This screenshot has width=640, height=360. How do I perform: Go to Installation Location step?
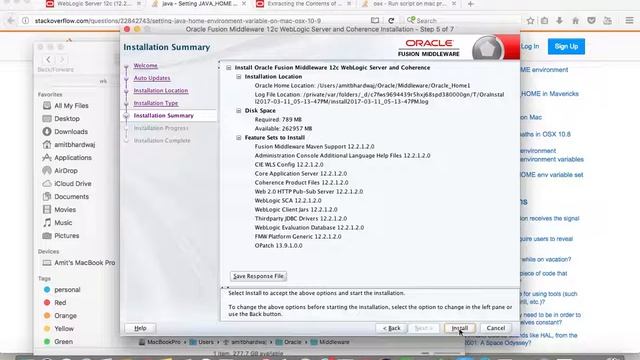pos(161,91)
